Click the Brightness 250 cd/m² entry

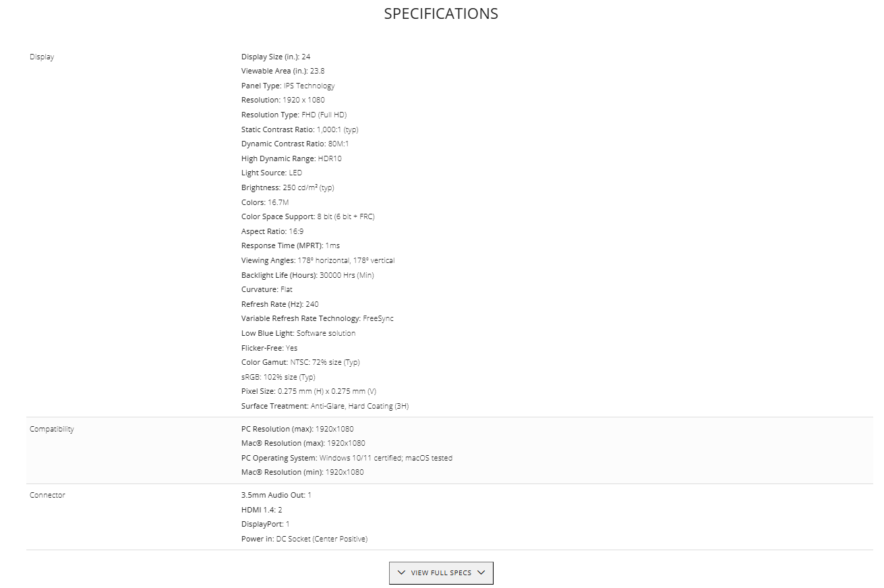(287, 187)
